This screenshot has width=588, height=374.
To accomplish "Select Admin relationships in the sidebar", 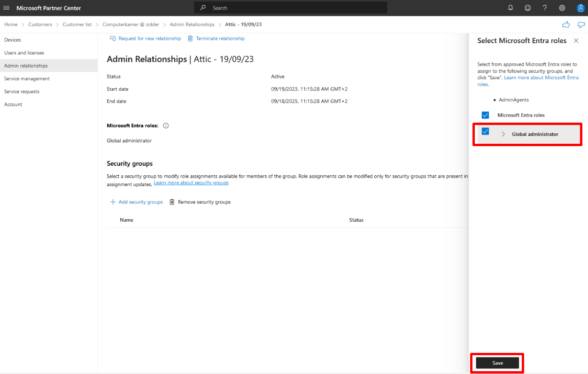I will [x=49, y=66].
